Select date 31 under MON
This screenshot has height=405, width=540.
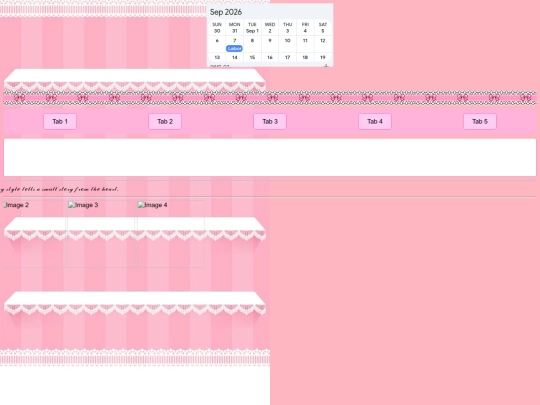coord(235,31)
